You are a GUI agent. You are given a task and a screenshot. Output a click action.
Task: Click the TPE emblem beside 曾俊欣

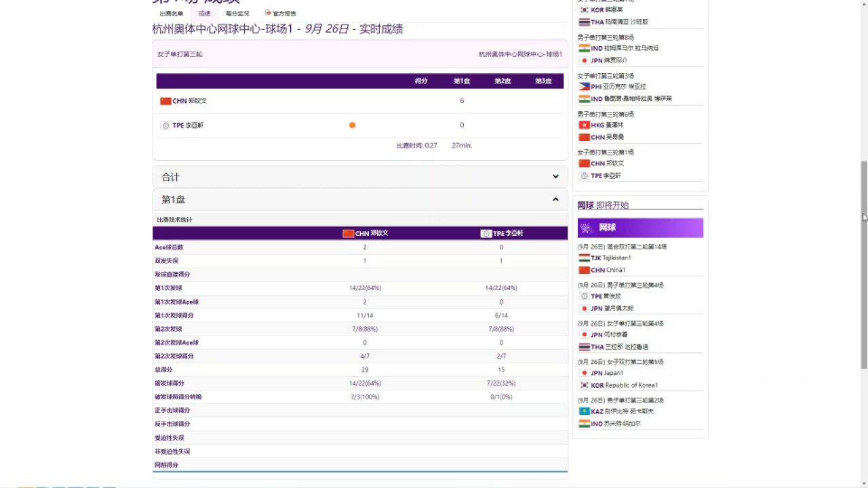pyautogui.click(x=584, y=296)
